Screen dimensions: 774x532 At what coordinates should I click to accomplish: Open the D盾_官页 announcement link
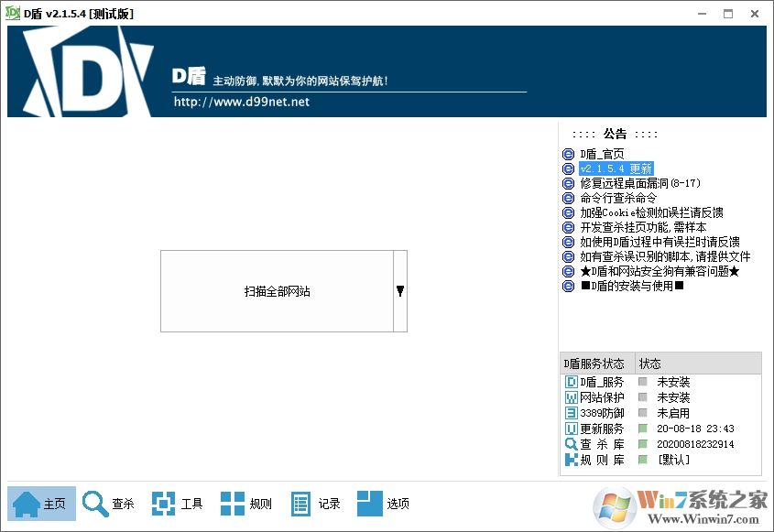tap(604, 153)
